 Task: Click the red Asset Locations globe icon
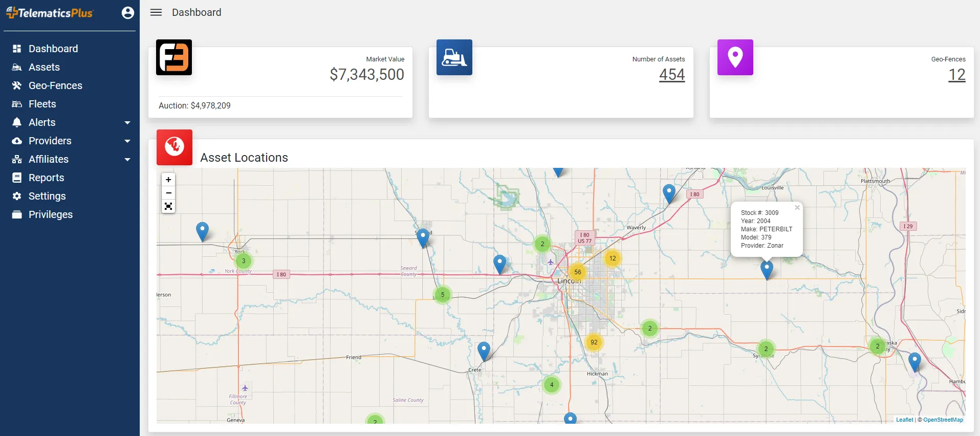(175, 147)
